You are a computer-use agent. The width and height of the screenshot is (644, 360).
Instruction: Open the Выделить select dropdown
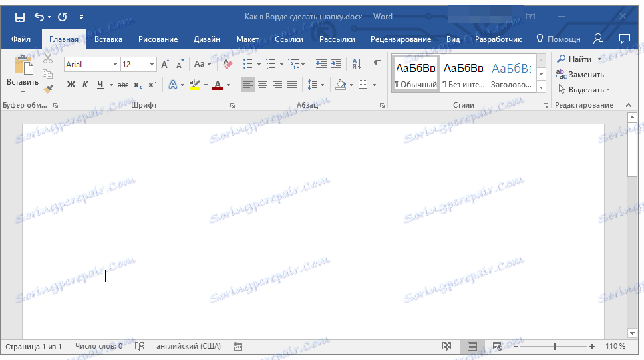coord(583,90)
